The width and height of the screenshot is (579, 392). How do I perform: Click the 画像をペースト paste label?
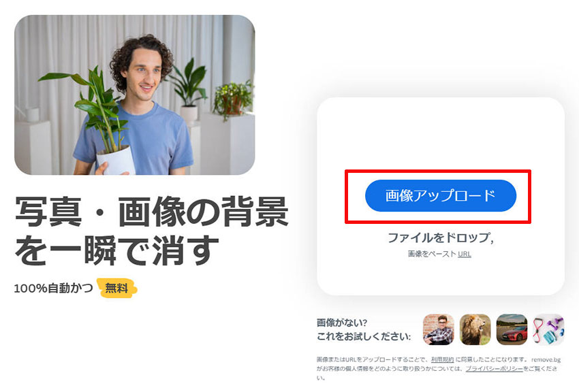tap(433, 254)
